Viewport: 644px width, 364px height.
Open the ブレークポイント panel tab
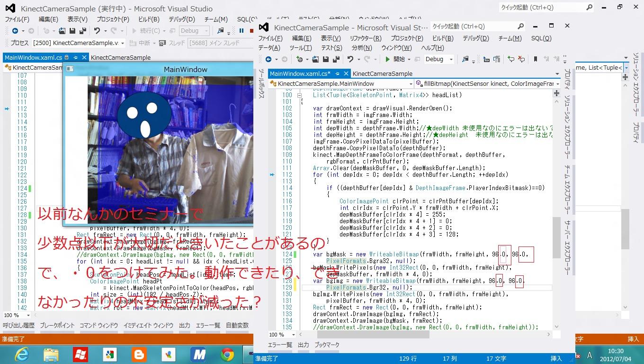57,326
